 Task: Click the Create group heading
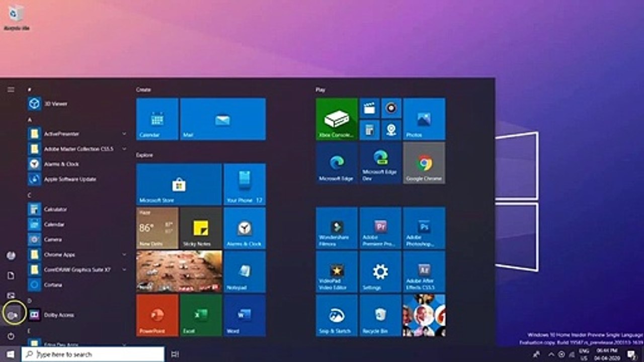tap(143, 89)
